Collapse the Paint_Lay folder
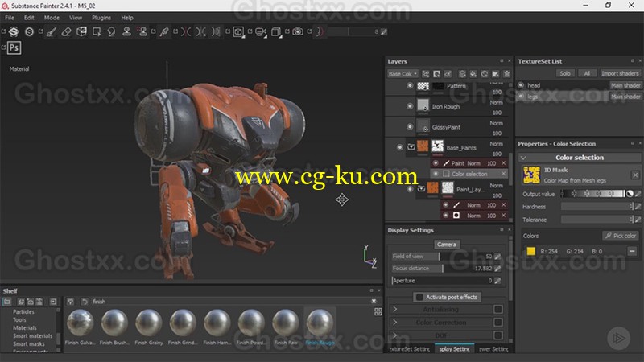Screen dimensions: 644x362 421,189
